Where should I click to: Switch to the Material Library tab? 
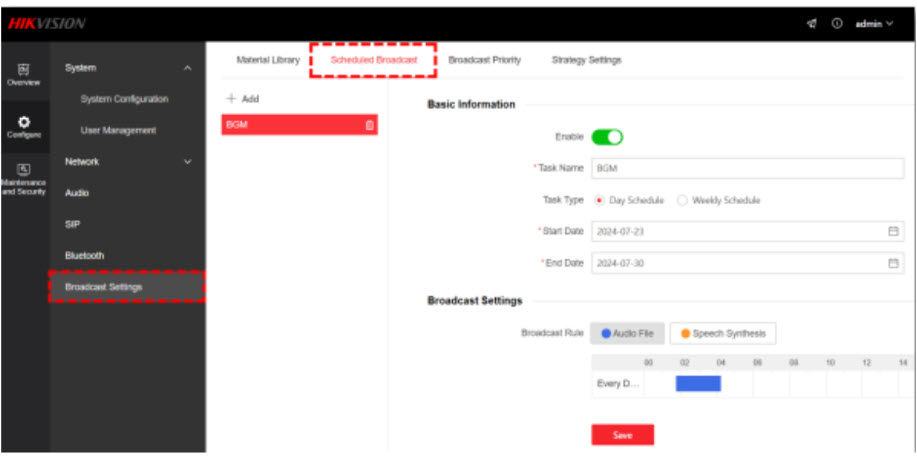click(x=267, y=60)
